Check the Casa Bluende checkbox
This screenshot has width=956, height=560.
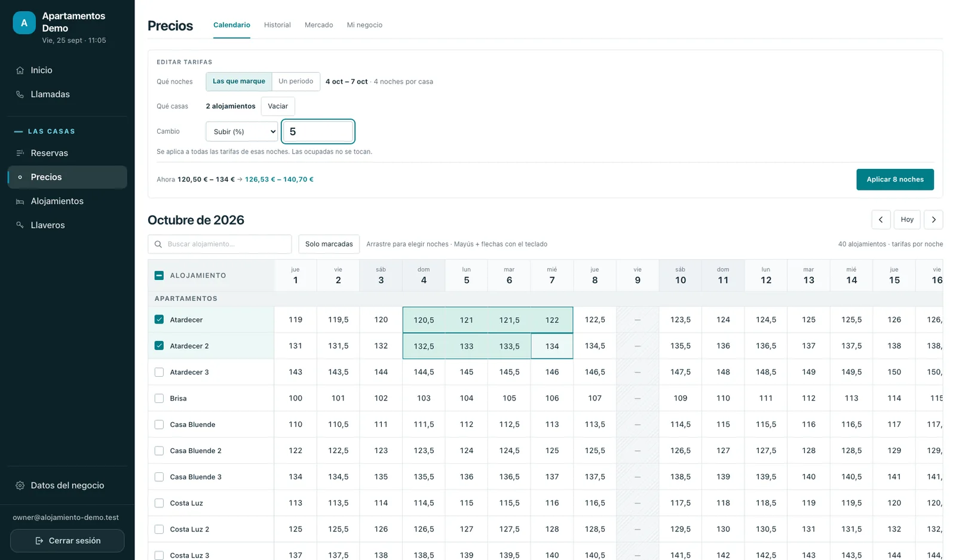pos(159,424)
